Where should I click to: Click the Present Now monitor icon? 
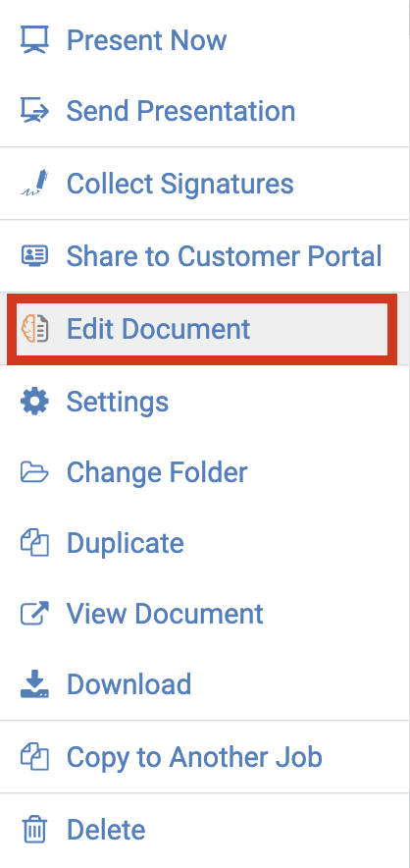34,40
